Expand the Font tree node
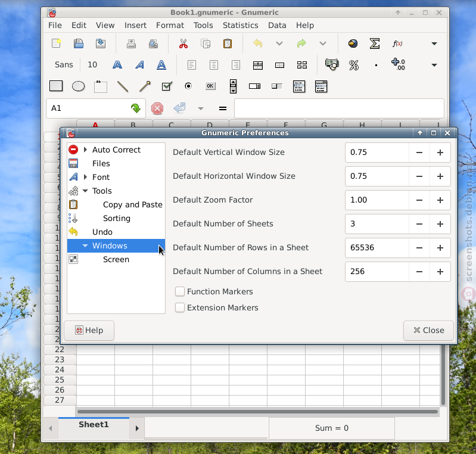The height and width of the screenshot is (454, 476). (x=85, y=177)
